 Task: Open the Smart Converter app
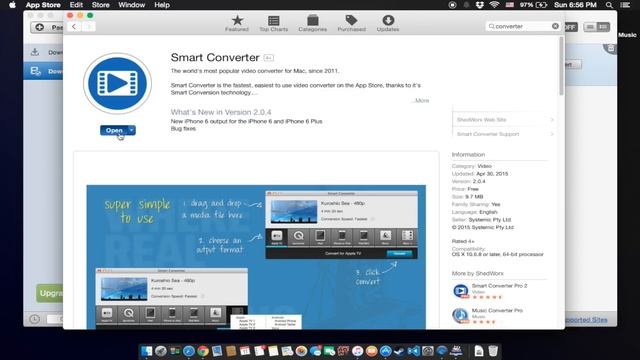point(114,130)
